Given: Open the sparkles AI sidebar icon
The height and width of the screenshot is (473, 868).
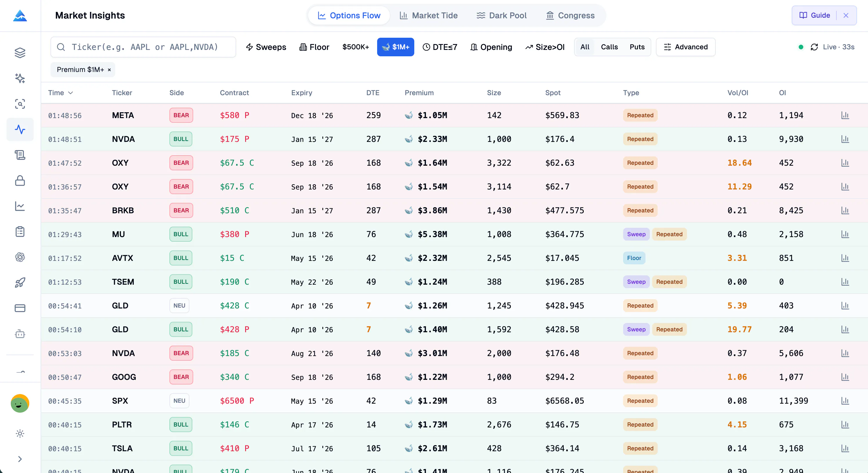Looking at the screenshot, I should 20,78.
